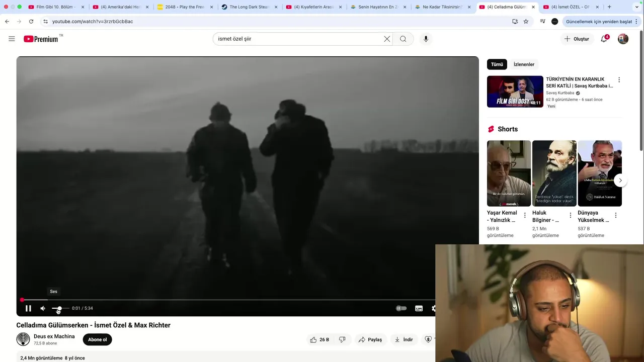The height and width of the screenshot is (362, 644).
Task: Bookmark page with star icon
Action: (x=526, y=22)
